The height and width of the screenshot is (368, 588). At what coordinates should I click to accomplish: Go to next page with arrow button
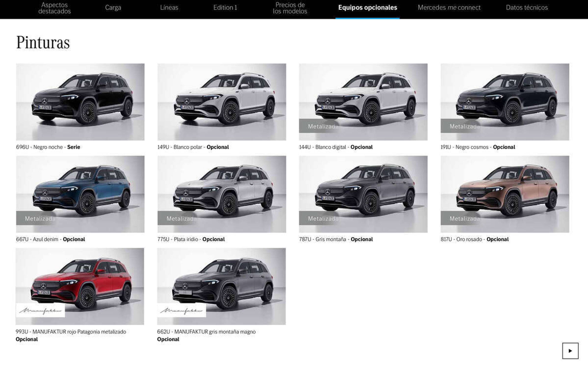pyautogui.click(x=570, y=351)
